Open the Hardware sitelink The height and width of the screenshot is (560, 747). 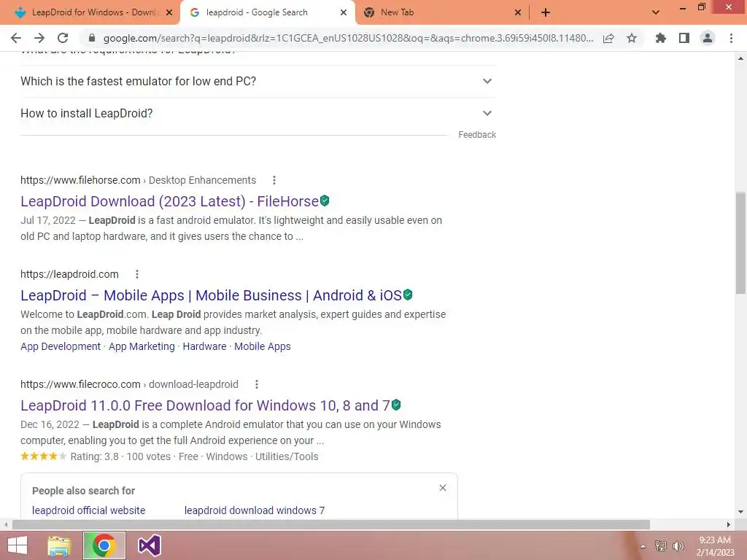click(204, 346)
